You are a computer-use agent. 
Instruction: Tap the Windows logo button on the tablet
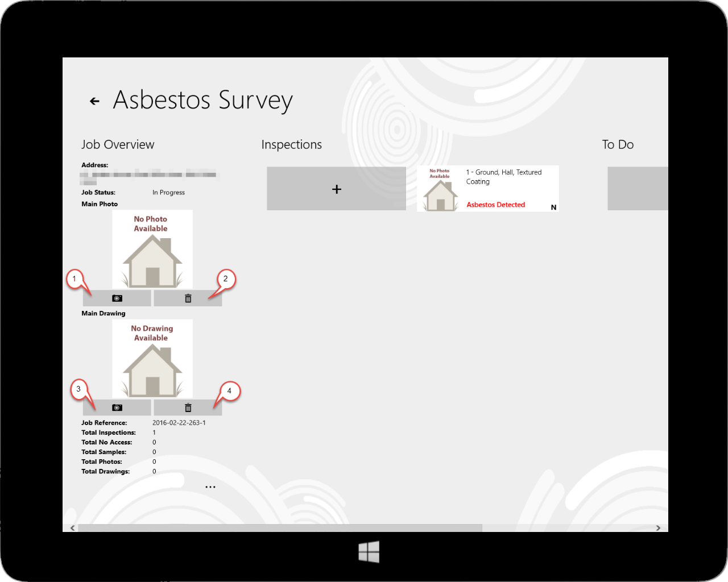(369, 552)
